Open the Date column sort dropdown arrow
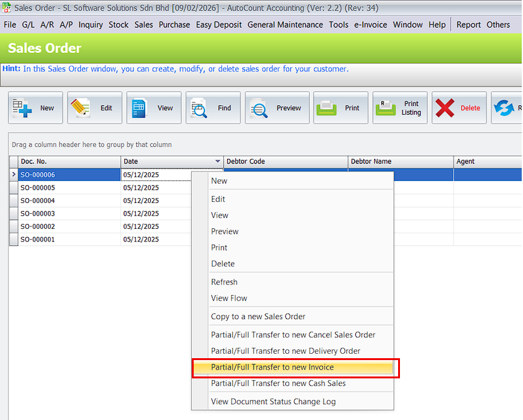 point(218,161)
